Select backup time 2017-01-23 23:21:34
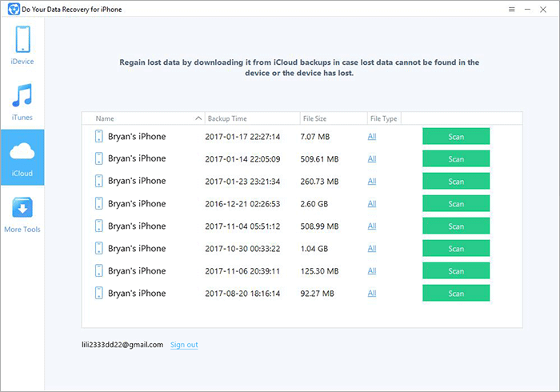560x392 pixels. pyautogui.click(x=242, y=182)
